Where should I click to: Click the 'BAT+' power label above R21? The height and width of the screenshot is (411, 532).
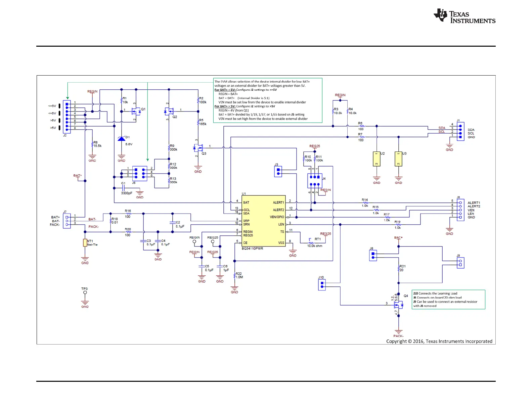[x=398, y=237]
